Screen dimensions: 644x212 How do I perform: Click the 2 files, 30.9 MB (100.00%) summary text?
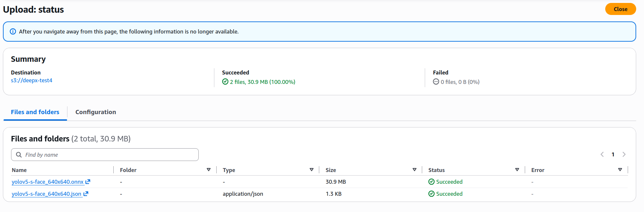[x=263, y=82]
